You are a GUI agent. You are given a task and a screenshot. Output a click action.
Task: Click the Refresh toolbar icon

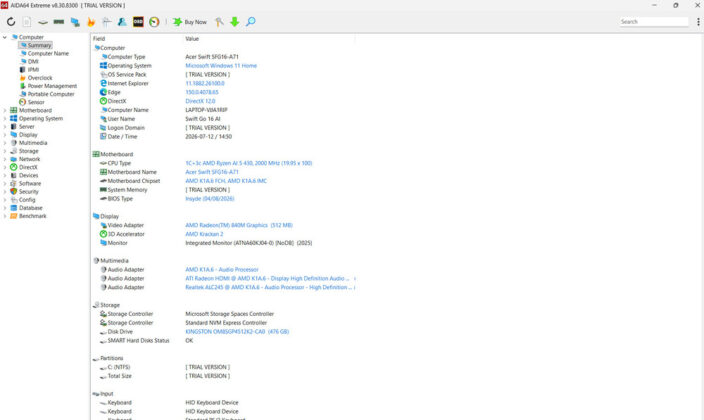tap(11, 22)
